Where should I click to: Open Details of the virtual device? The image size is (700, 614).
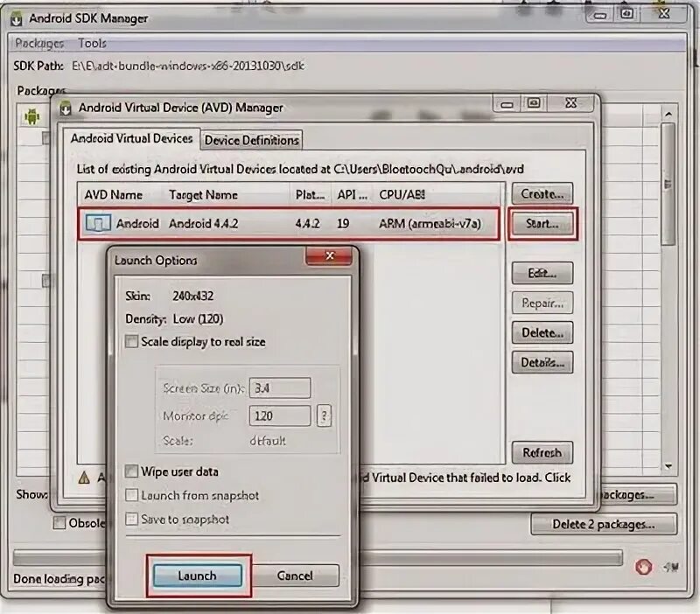[542, 362]
